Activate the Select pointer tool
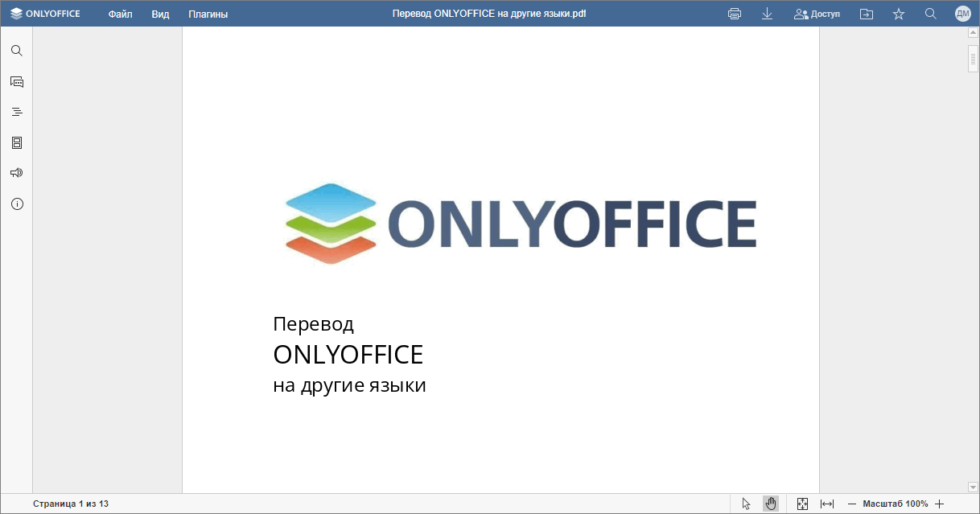Screen dimensions: 980x514 [x=746, y=504]
